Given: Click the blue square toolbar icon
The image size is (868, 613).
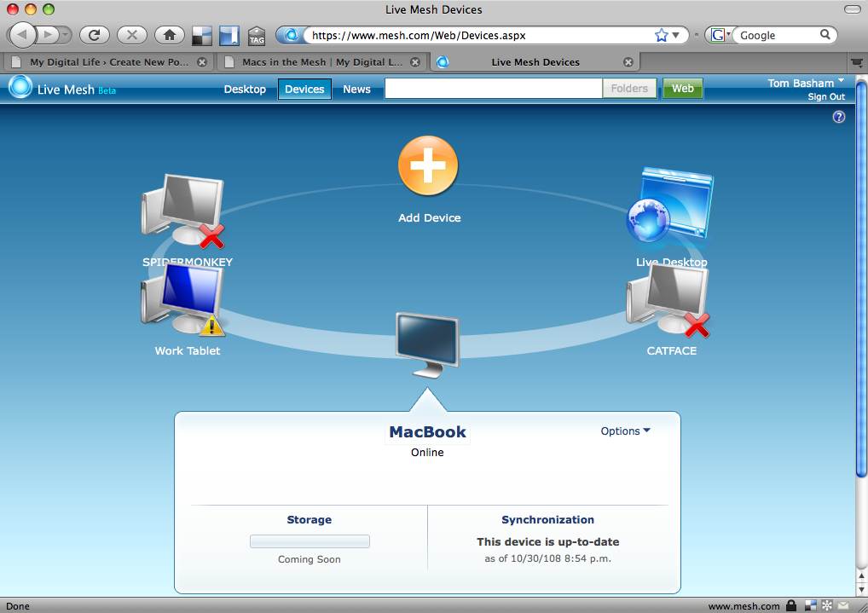Looking at the screenshot, I should (x=229, y=36).
